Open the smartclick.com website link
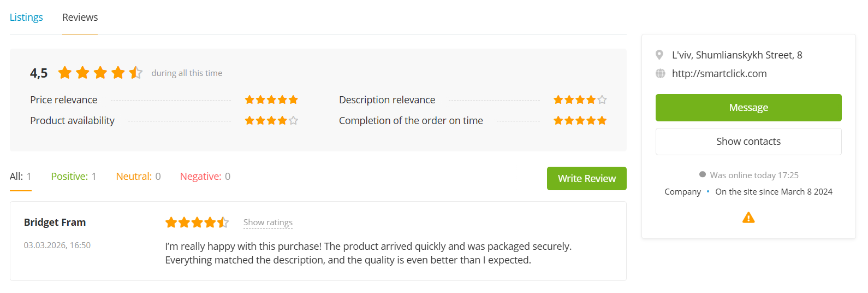Viewport: 868px width, 293px height. click(x=719, y=74)
